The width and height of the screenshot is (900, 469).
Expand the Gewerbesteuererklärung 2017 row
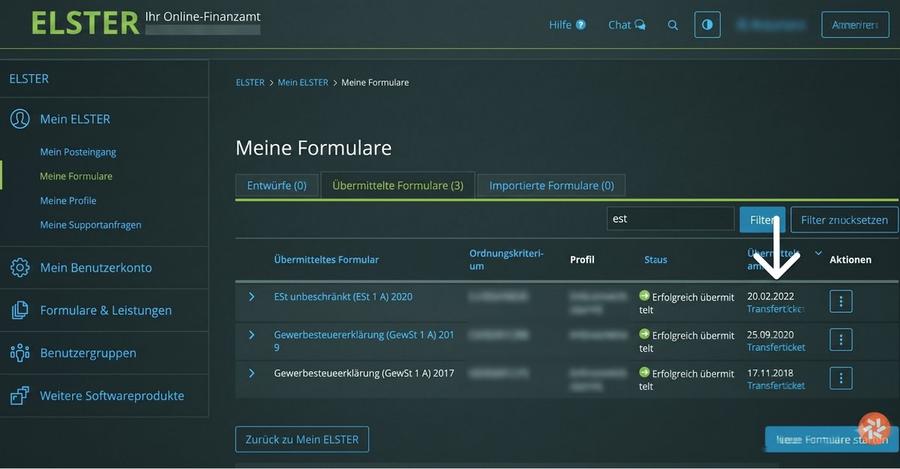(251, 373)
